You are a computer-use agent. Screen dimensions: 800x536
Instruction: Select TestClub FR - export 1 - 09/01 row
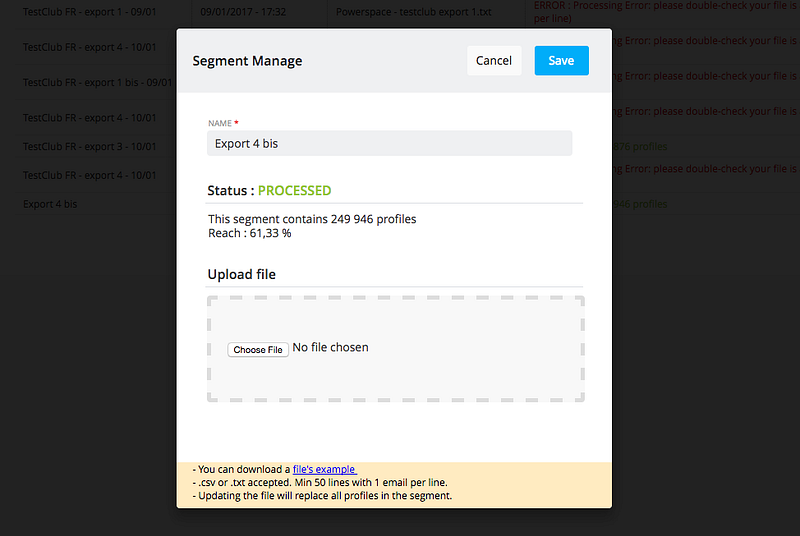[90, 12]
